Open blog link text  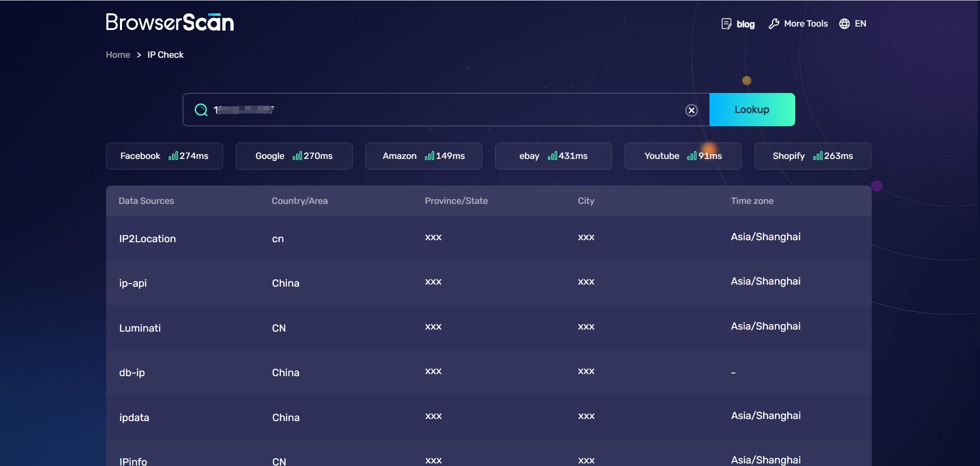coord(745,24)
